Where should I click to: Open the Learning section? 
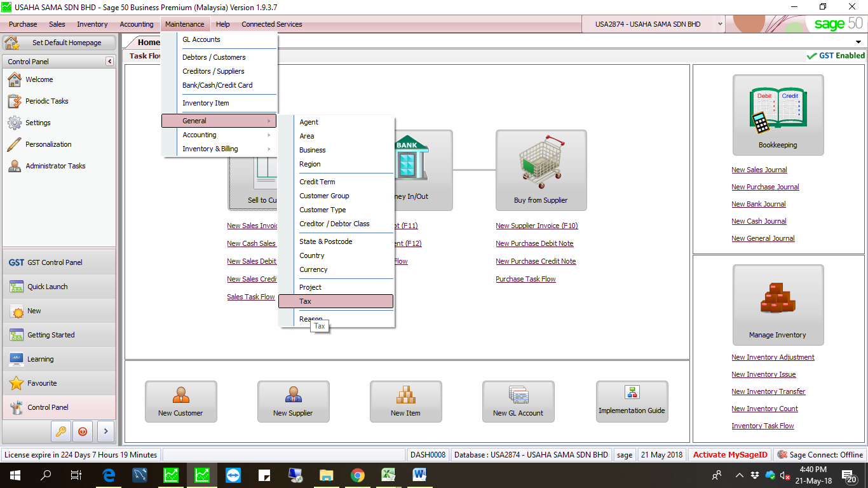59,359
